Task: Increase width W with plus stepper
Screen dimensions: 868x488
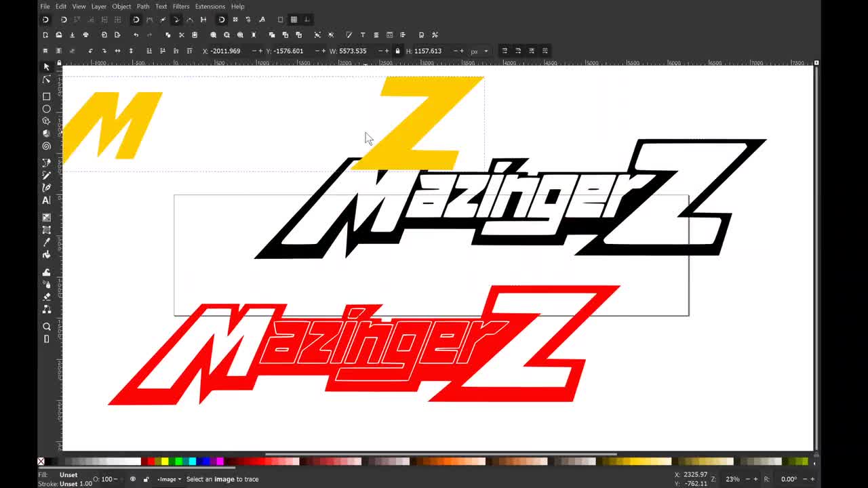Action: click(388, 51)
